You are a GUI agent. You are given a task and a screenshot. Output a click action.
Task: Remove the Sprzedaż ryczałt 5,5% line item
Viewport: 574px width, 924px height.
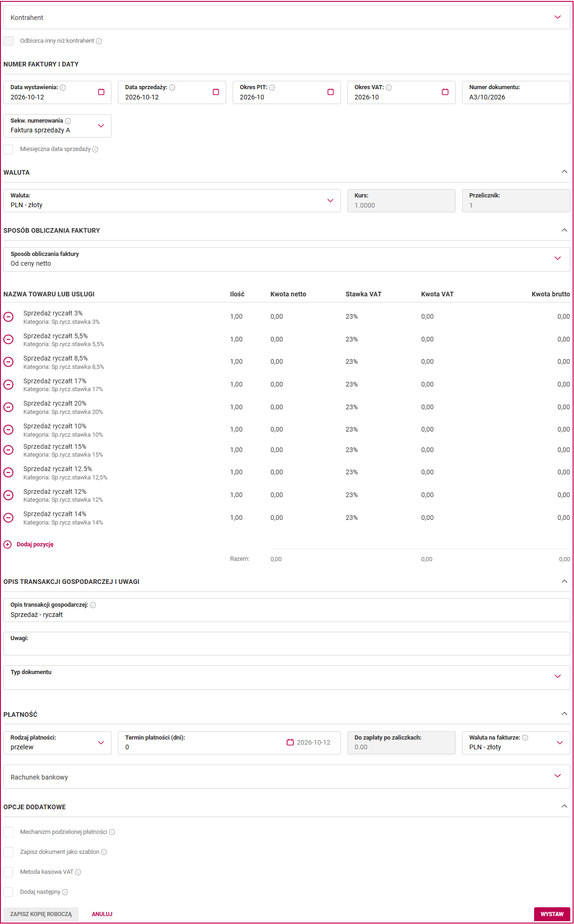pyautogui.click(x=8, y=340)
